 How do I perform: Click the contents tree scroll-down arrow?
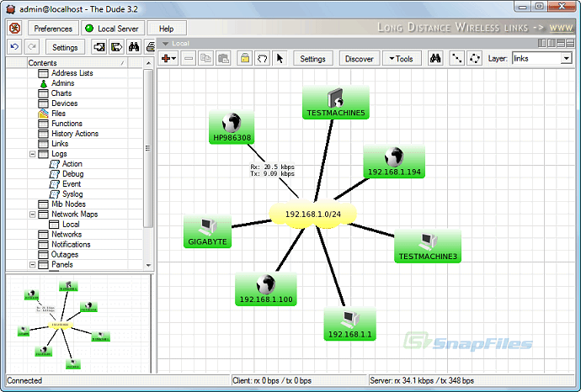pyautogui.click(x=148, y=265)
